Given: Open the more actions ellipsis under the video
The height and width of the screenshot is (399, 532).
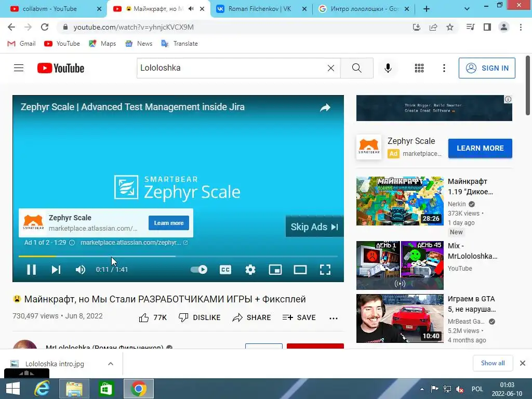Looking at the screenshot, I should (334, 318).
